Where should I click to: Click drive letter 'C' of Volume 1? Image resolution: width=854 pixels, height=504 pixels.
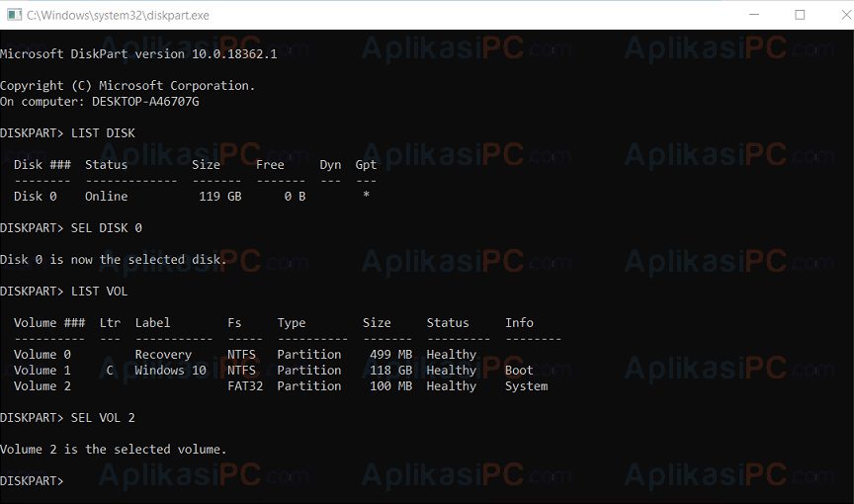[x=110, y=371]
